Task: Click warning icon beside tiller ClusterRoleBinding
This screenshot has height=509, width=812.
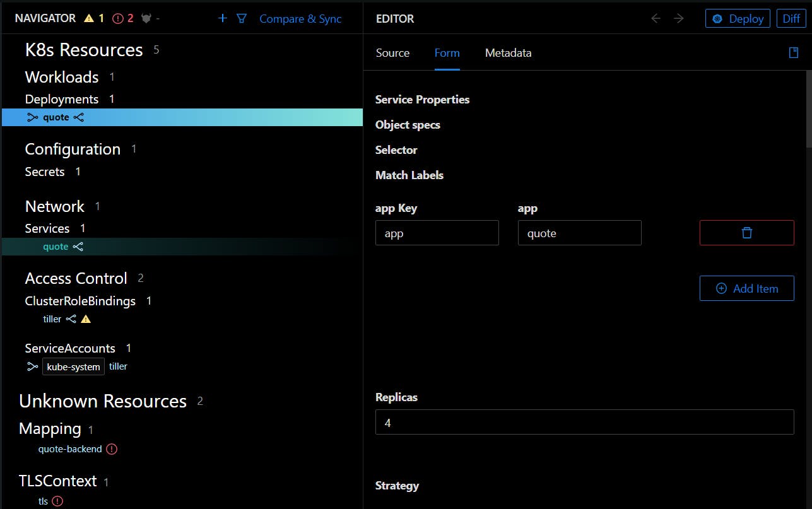Action: pyautogui.click(x=86, y=319)
